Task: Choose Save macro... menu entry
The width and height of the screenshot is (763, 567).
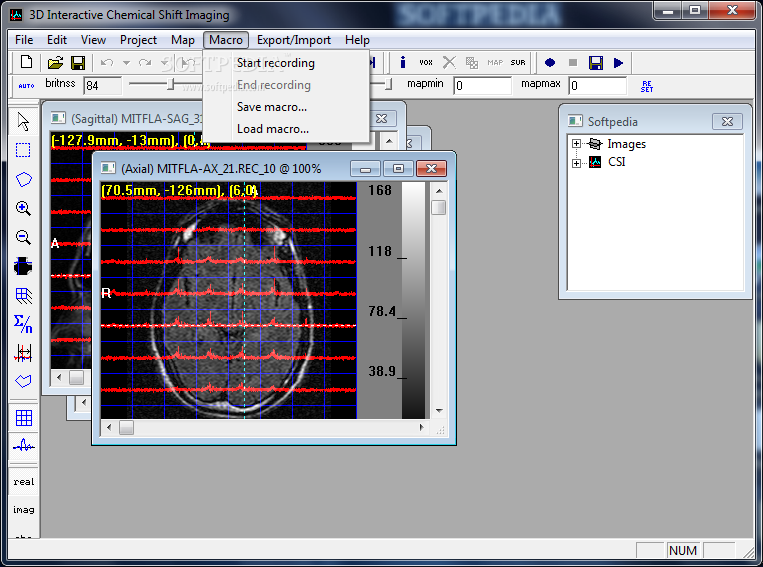Action: tap(286, 107)
